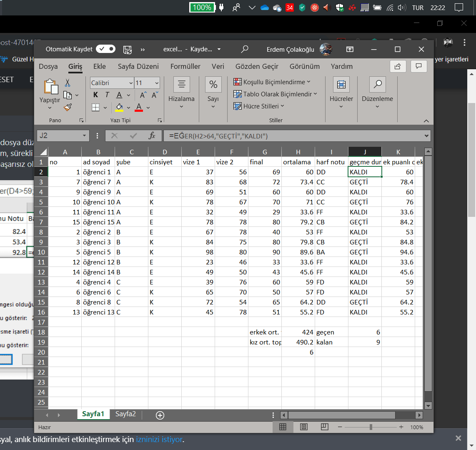The width and height of the screenshot is (476, 450).
Task: Open the Sayfa Düzeni ribbon tab
Action: pos(138,66)
